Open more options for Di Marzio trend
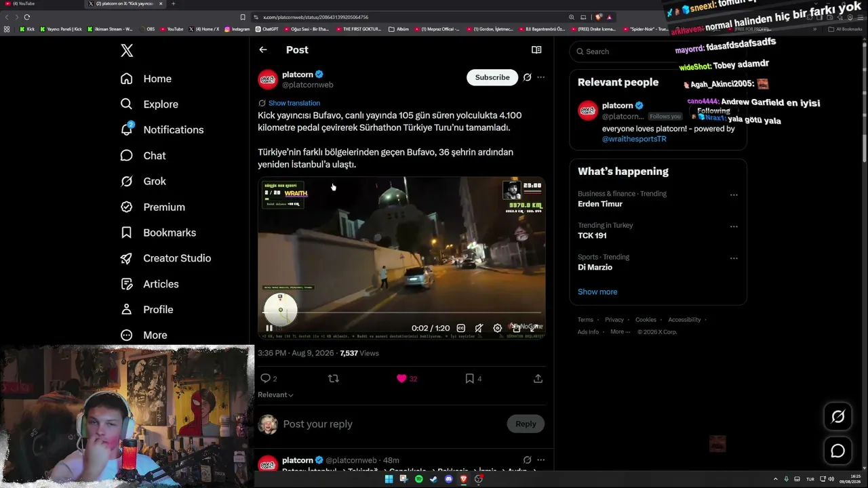 coord(734,258)
